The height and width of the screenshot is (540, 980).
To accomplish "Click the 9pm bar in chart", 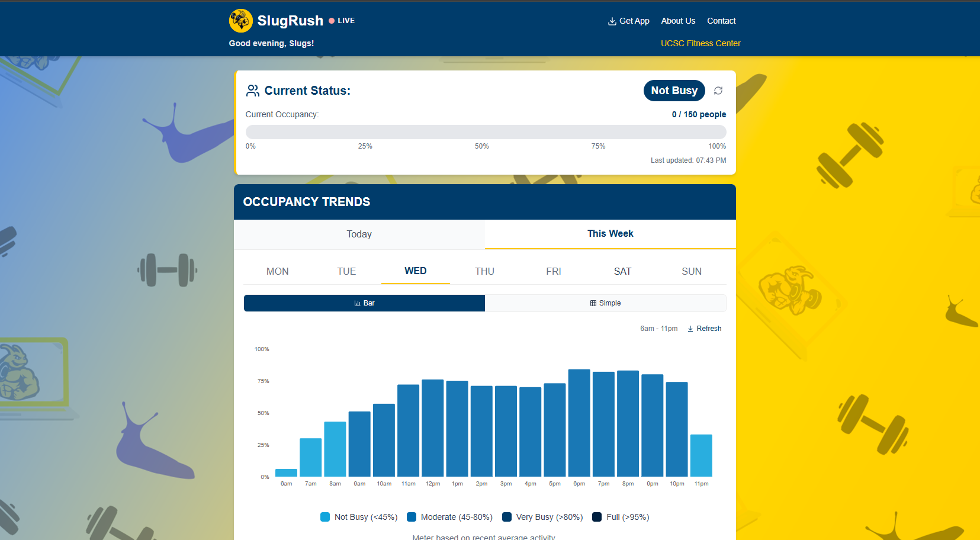I will point(653,426).
